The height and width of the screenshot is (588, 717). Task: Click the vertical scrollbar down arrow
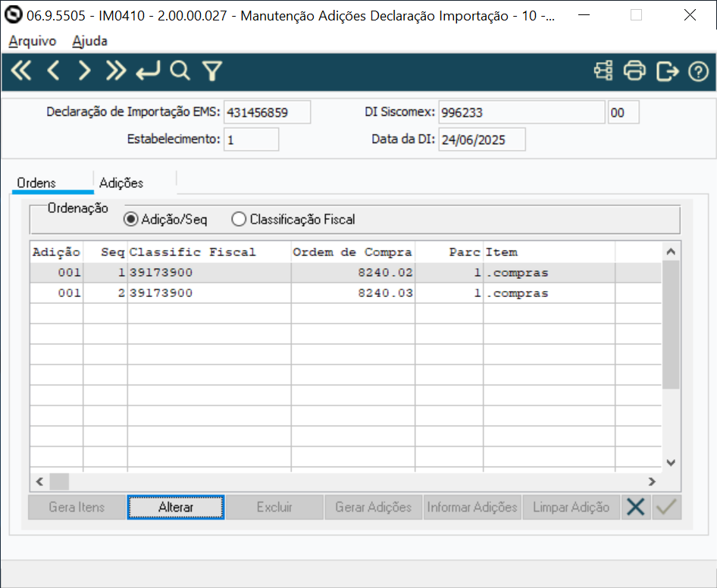pos(671,463)
